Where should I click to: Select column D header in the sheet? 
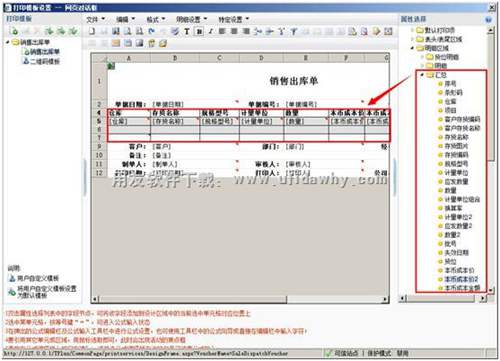[261, 58]
